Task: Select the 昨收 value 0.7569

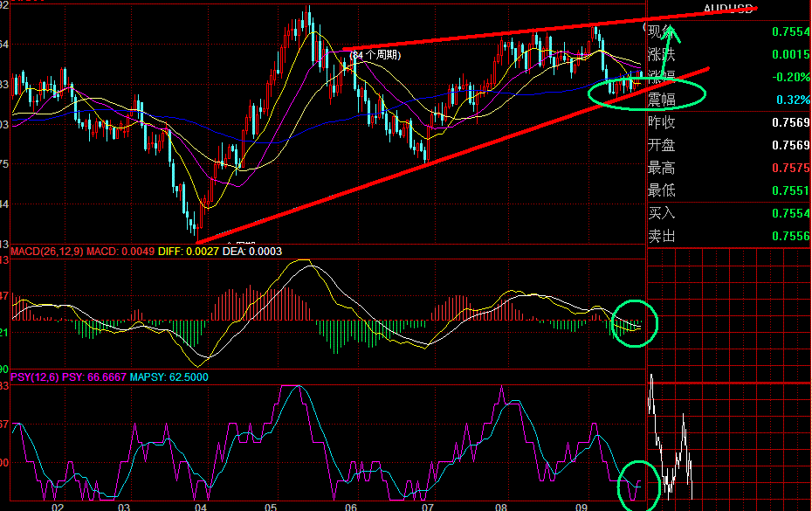Action: [x=791, y=122]
